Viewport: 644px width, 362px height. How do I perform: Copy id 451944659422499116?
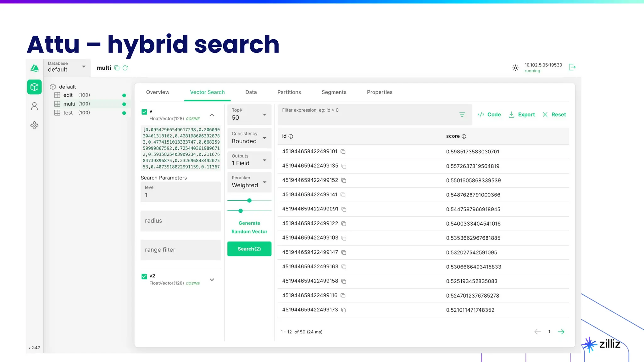[x=343, y=296]
